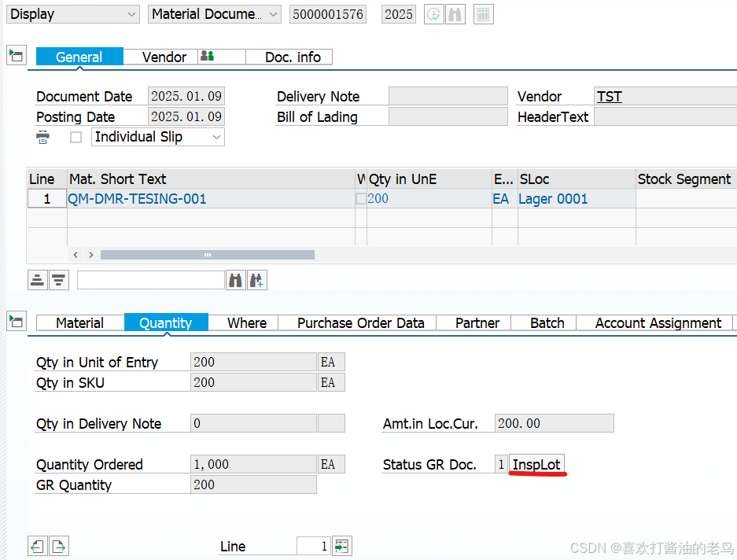
Task: Enable the Individual Slip print checkbox
Action: tap(75, 136)
